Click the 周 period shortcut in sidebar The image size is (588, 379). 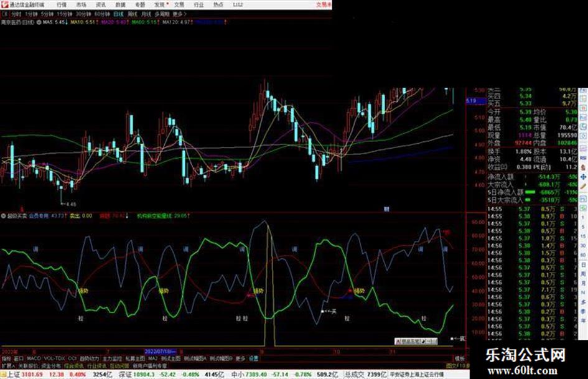(x=583, y=274)
